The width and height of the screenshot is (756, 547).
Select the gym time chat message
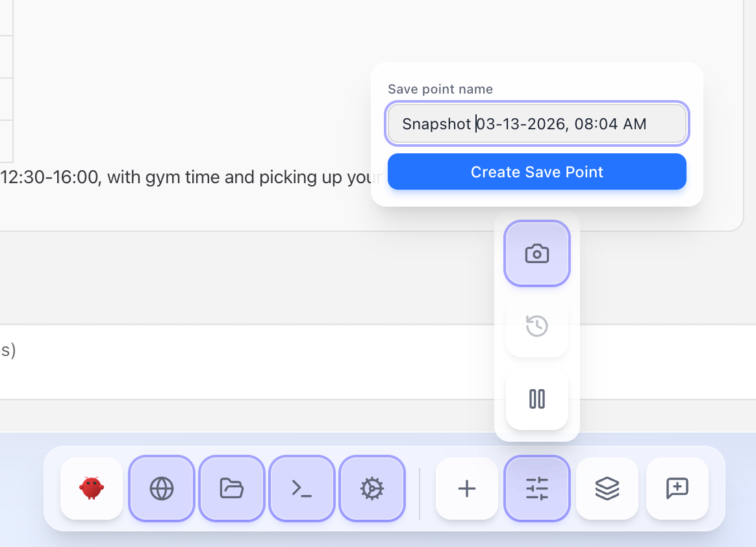pyautogui.click(x=188, y=177)
